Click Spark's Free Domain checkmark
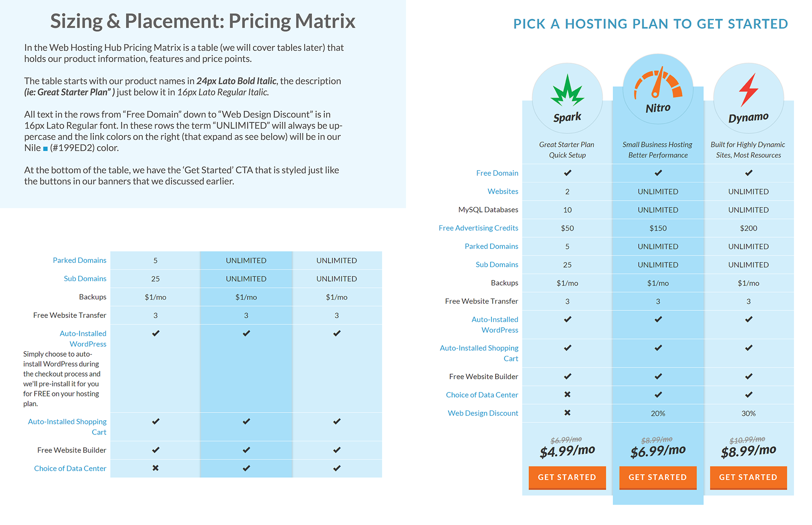The width and height of the screenshot is (812, 525). (568, 173)
